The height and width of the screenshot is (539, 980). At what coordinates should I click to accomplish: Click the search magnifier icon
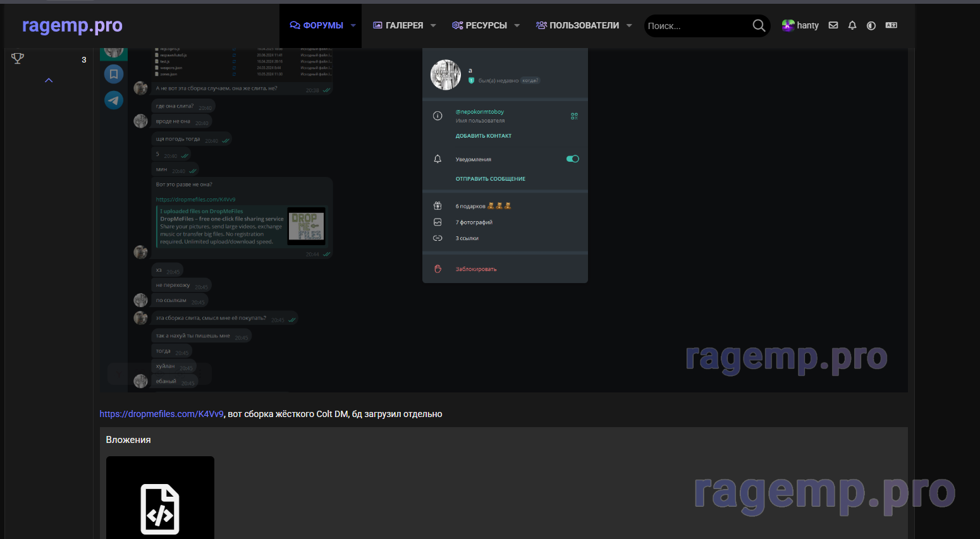pyautogui.click(x=759, y=25)
